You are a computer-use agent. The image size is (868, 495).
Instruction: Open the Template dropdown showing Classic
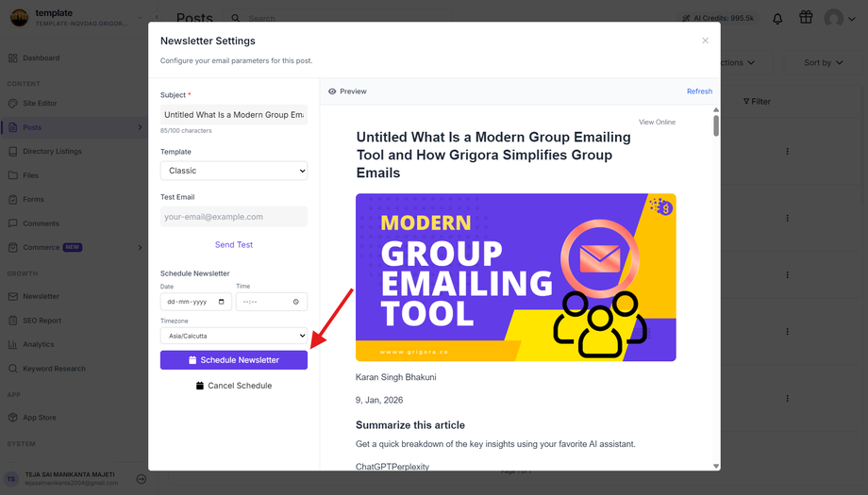click(234, 171)
